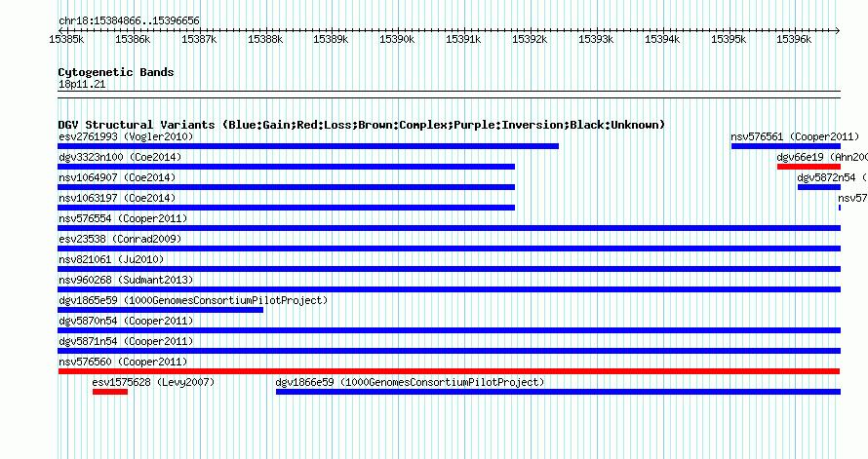Open the dgv1866e59 variant label
868x459 pixels.
(410, 382)
